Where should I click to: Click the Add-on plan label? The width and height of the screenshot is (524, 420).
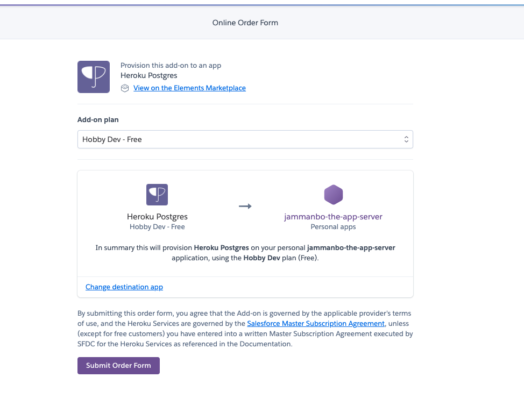(98, 119)
